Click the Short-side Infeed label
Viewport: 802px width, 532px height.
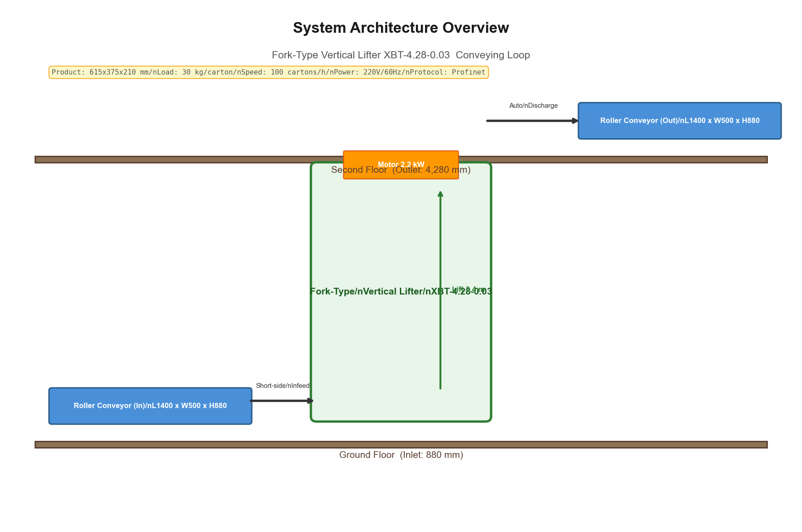pyautogui.click(x=283, y=386)
